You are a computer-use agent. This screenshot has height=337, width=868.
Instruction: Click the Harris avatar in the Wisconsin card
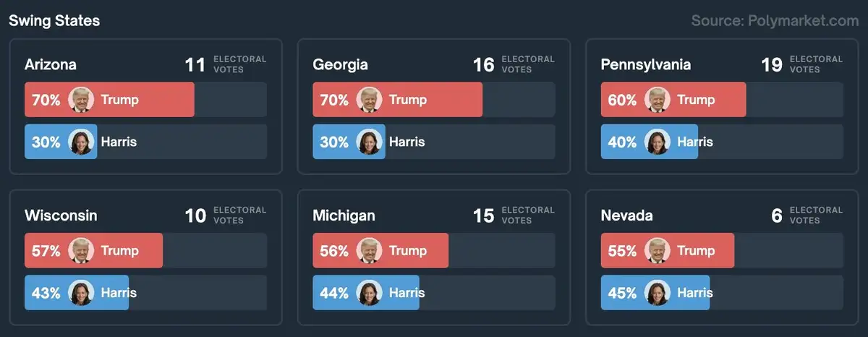(x=81, y=293)
